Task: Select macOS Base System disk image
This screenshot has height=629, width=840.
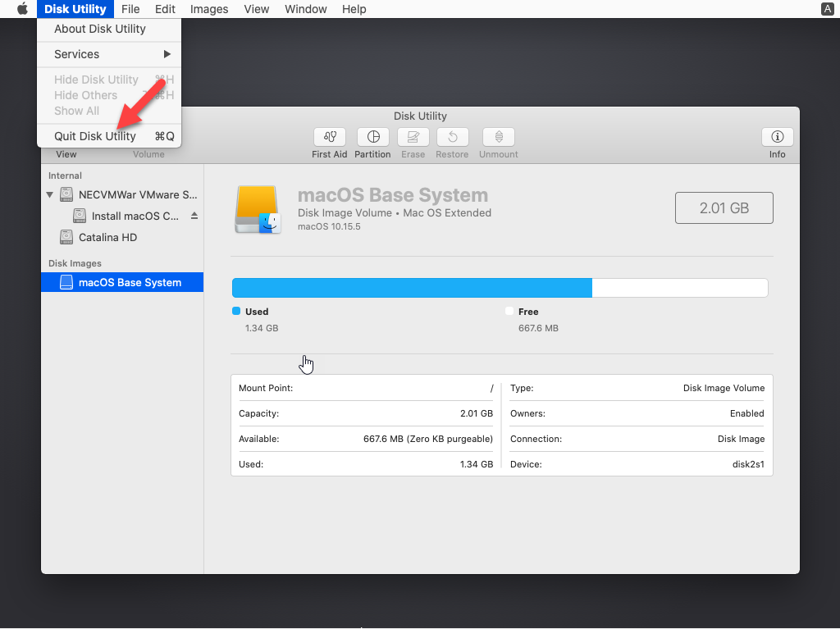Action: click(x=129, y=282)
